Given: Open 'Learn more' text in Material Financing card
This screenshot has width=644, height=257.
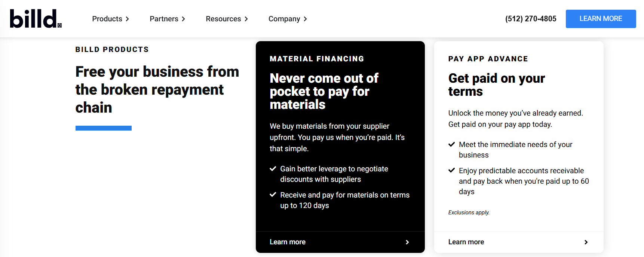Looking at the screenshot, I should pos(288,242).
